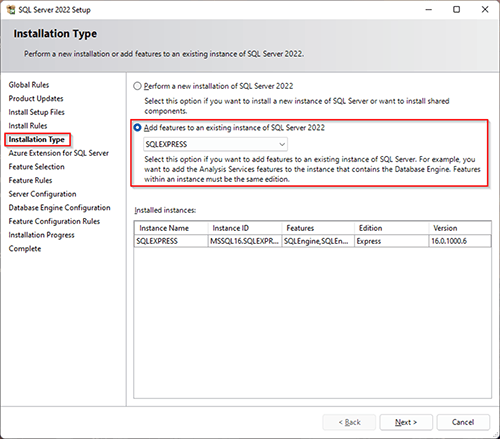Select Installation Type step in sidebar

point(37,140)
